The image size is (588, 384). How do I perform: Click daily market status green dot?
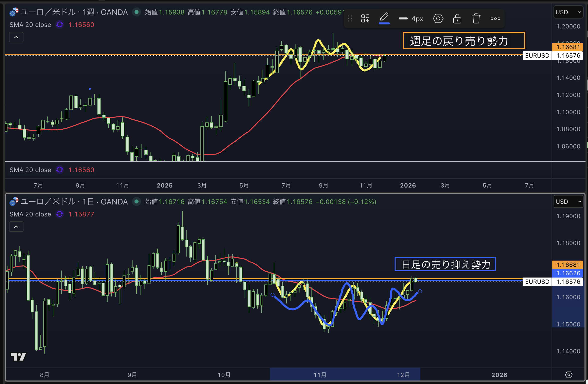click(x=136, y=201)
